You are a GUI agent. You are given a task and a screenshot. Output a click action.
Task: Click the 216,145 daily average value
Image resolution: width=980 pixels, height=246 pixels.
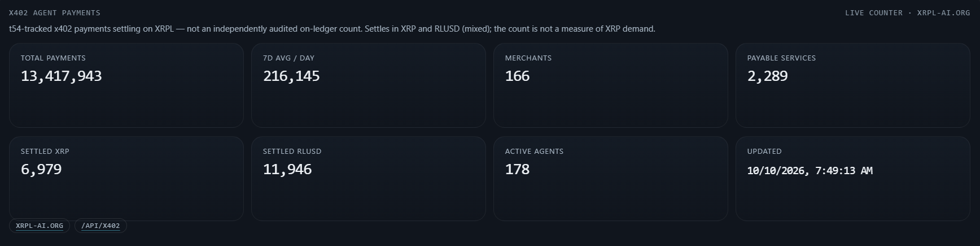[291, 76]
